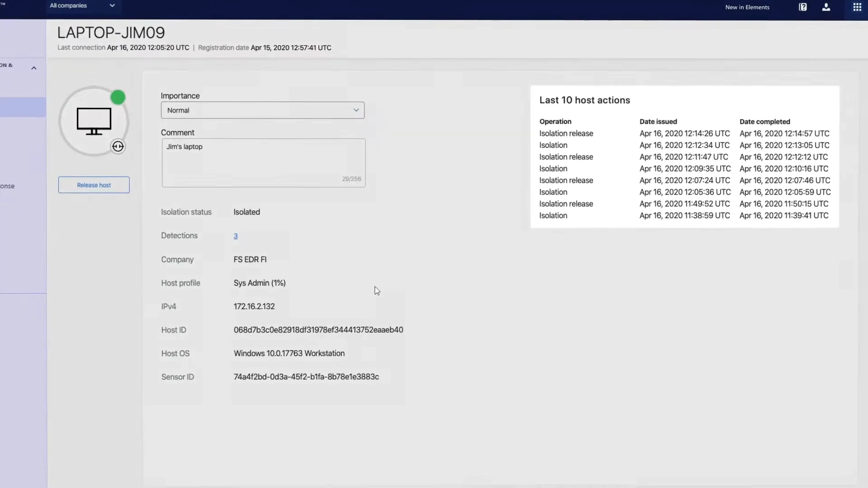The height and width of the screenshot is (488, 868).
Task: Collapse the sidebar section chevron
Action: pos(34,68)
